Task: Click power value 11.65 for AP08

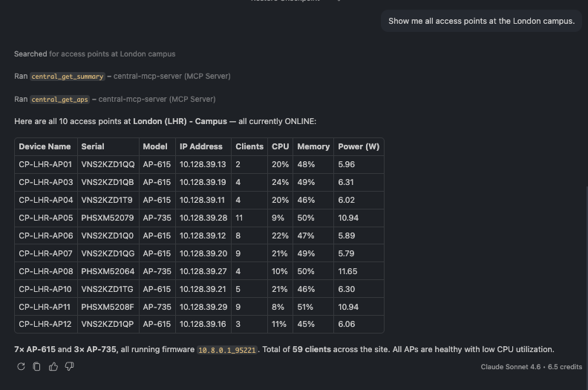Action: [347, 271]
